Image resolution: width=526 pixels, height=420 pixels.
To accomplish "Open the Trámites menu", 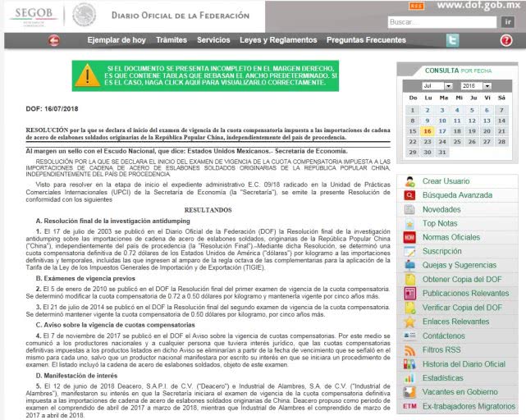I will click(172, 40).
